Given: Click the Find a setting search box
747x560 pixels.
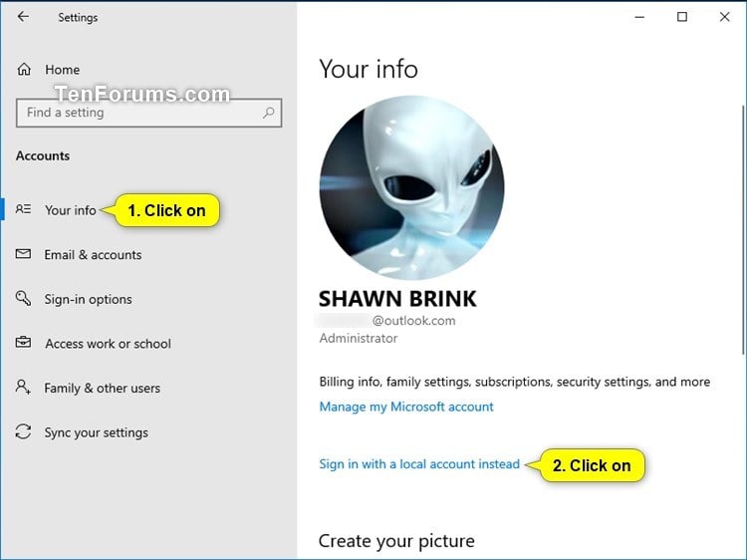Looking at the screenshot, I should [149, 113].
